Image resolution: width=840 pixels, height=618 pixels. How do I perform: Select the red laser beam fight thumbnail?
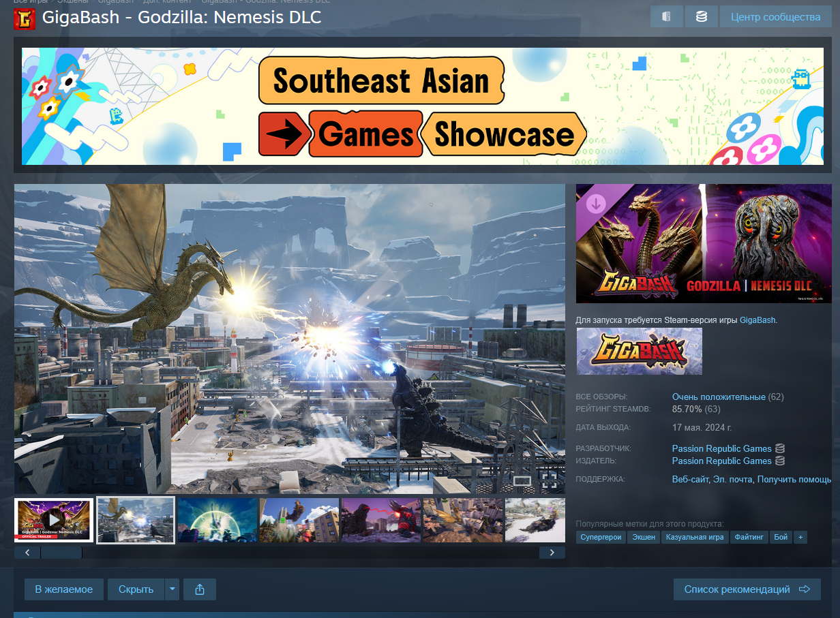(x=381, y=520)
